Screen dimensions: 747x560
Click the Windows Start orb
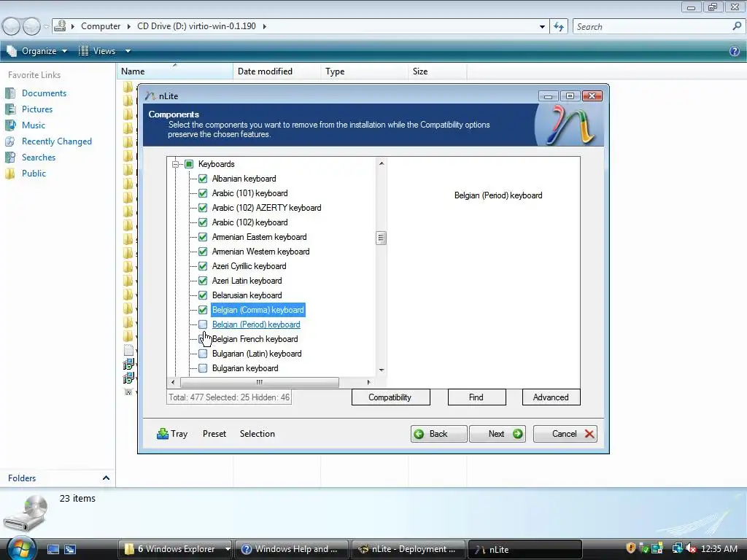21,548
